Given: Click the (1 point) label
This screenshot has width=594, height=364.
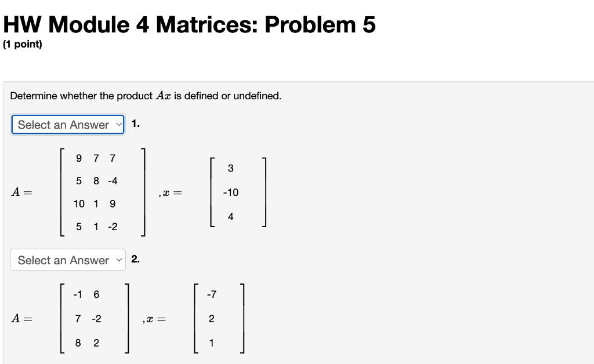Looking at the screenshot, I should [22, 44].
